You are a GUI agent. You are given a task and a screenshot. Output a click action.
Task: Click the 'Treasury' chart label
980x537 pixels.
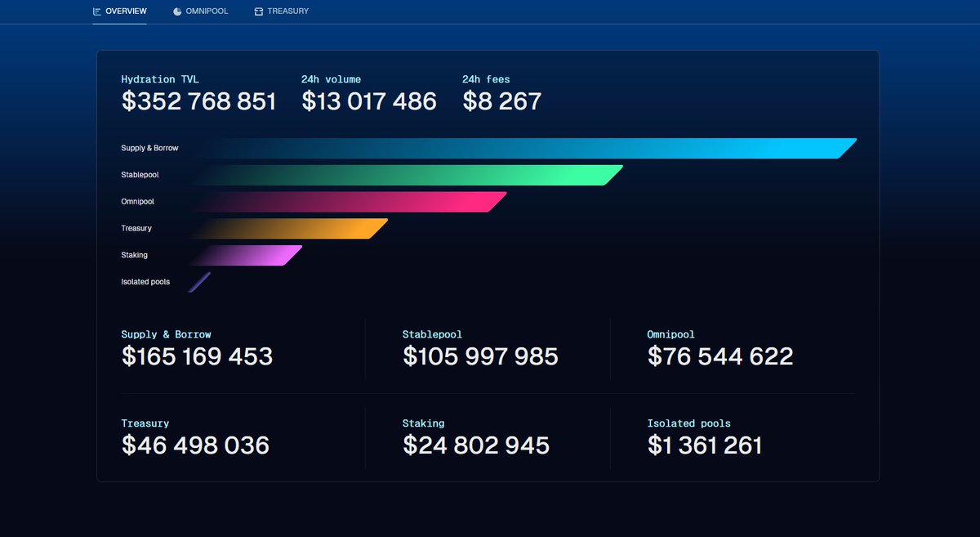click(x=136, y=228)
